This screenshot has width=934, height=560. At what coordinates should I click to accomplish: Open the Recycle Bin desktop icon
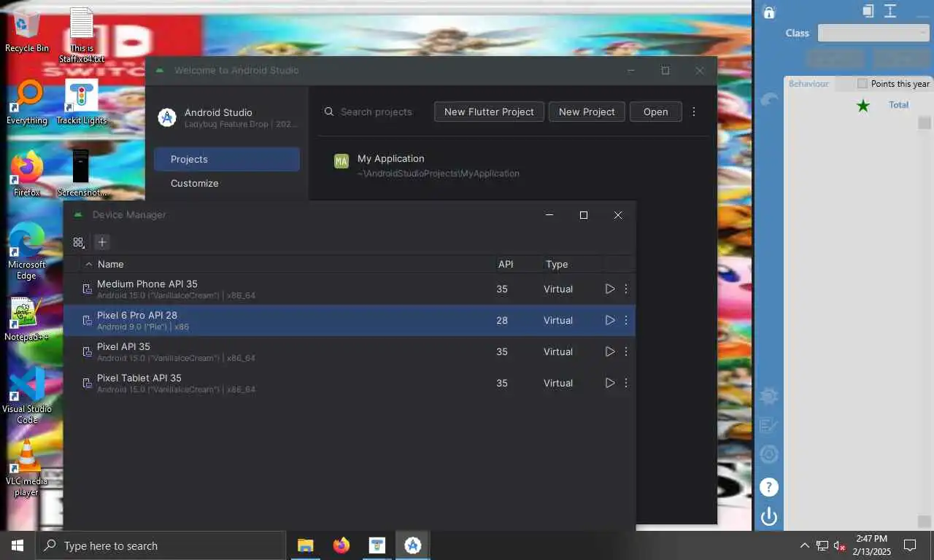27,31
